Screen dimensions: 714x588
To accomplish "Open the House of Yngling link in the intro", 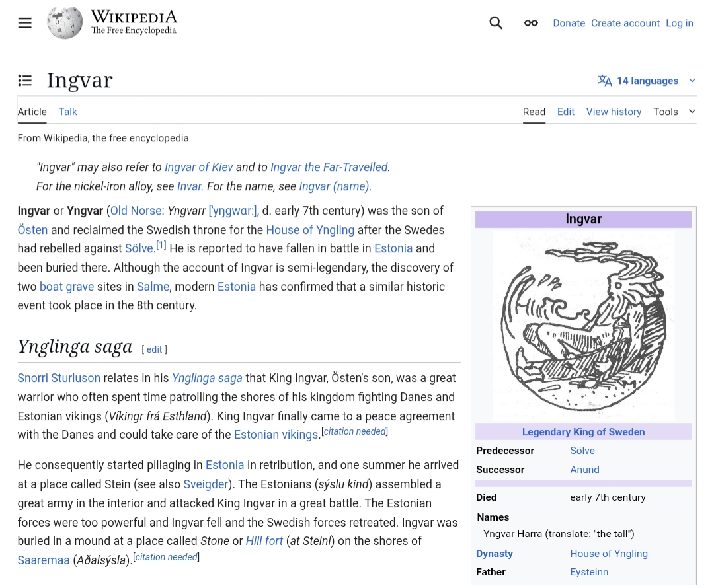I will coord(310,230).
